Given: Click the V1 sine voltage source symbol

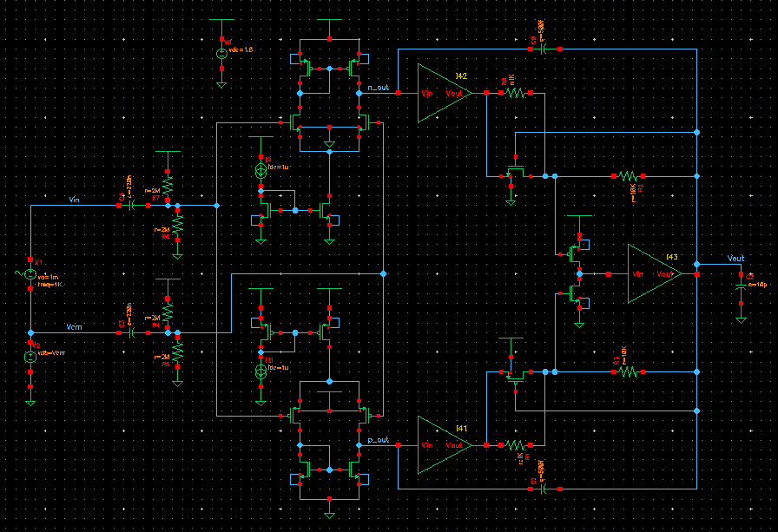Looking at the screenshot, I should [x=30, y=274].
